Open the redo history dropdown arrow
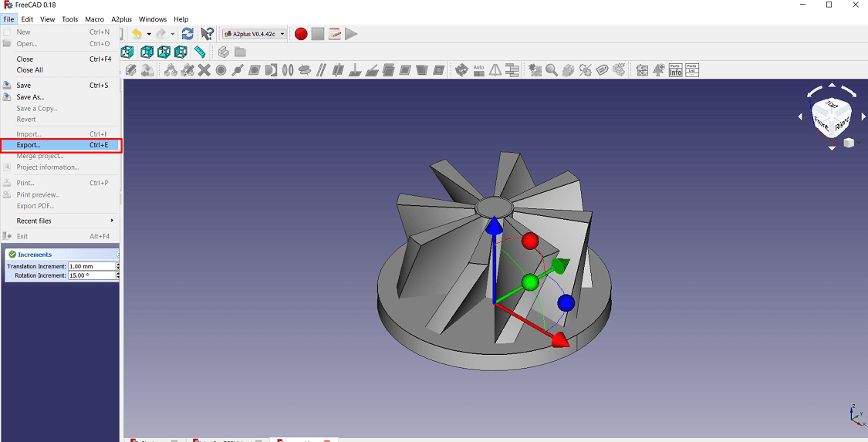 click(173, 34)
